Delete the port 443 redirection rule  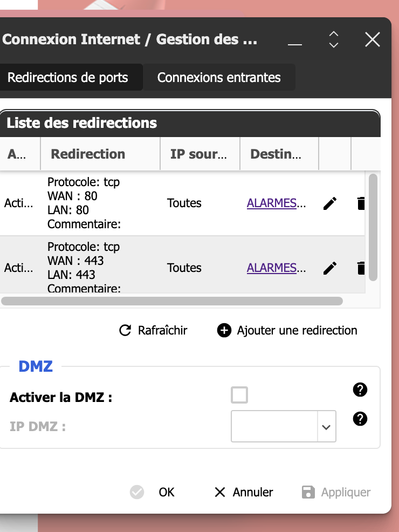point(361,268)
